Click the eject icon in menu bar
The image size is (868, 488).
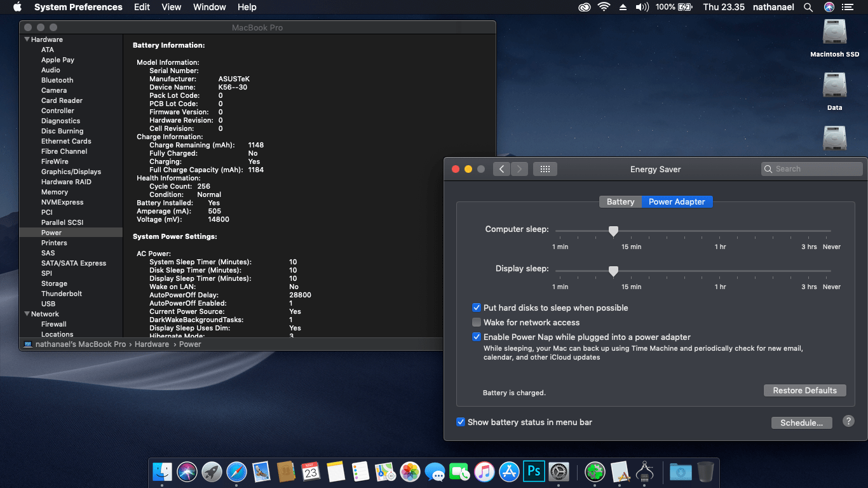621,7
